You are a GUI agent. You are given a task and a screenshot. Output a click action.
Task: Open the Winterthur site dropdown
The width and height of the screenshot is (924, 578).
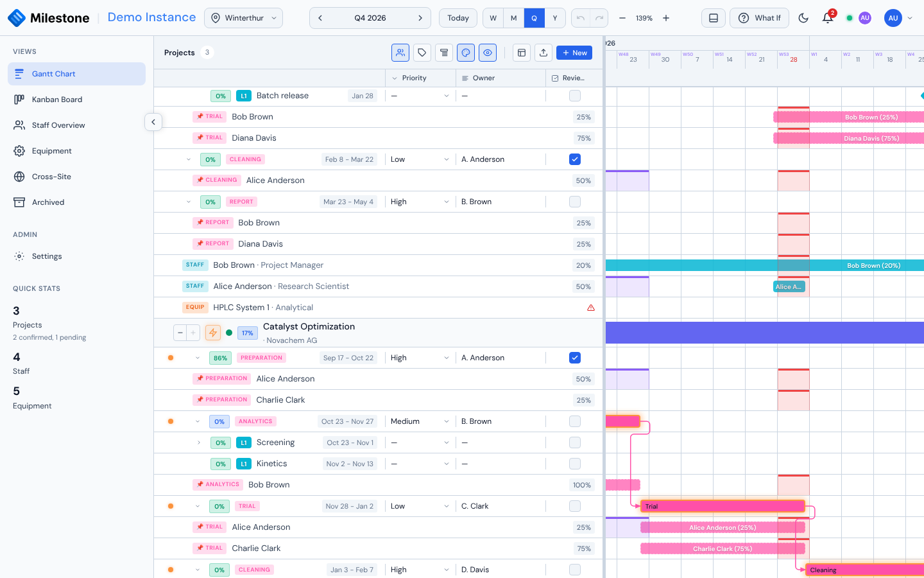243,18
